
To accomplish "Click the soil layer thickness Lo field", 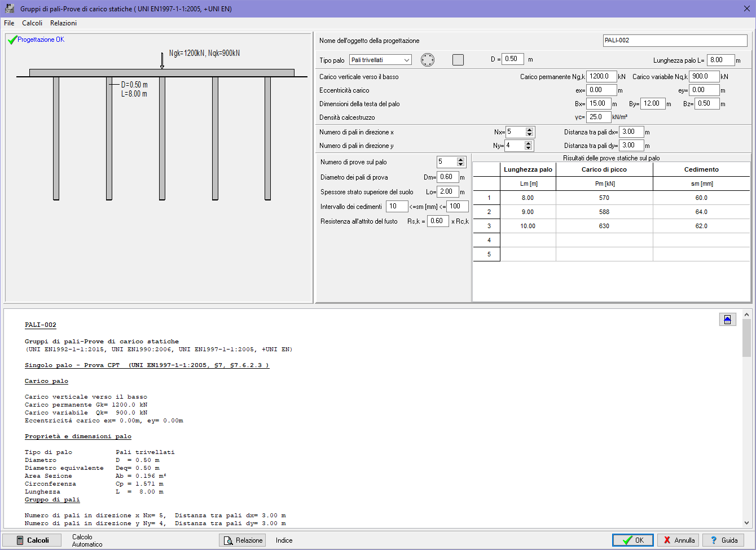I will [449, 191].
